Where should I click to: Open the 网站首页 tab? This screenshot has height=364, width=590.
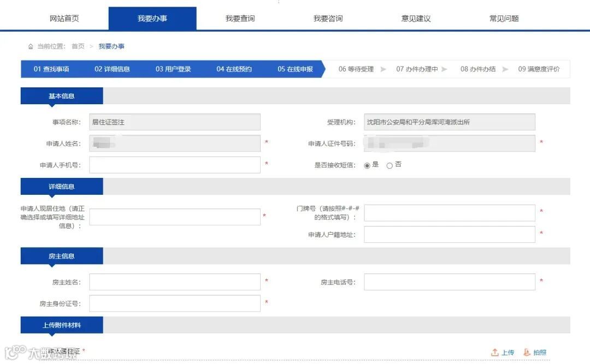(x=64, y=19)
